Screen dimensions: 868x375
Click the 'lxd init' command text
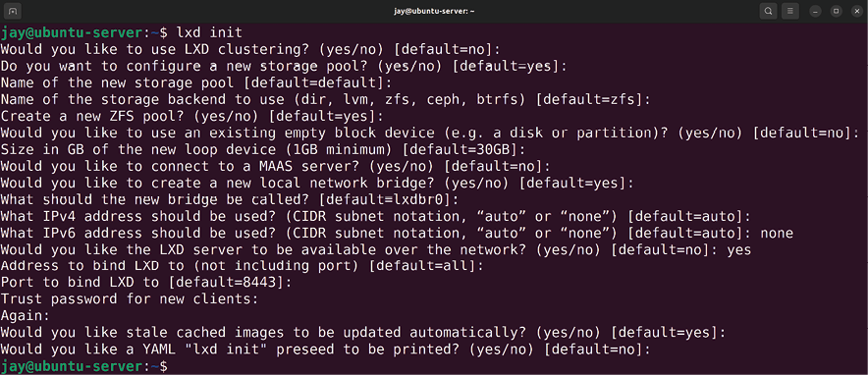coord(209,32)
